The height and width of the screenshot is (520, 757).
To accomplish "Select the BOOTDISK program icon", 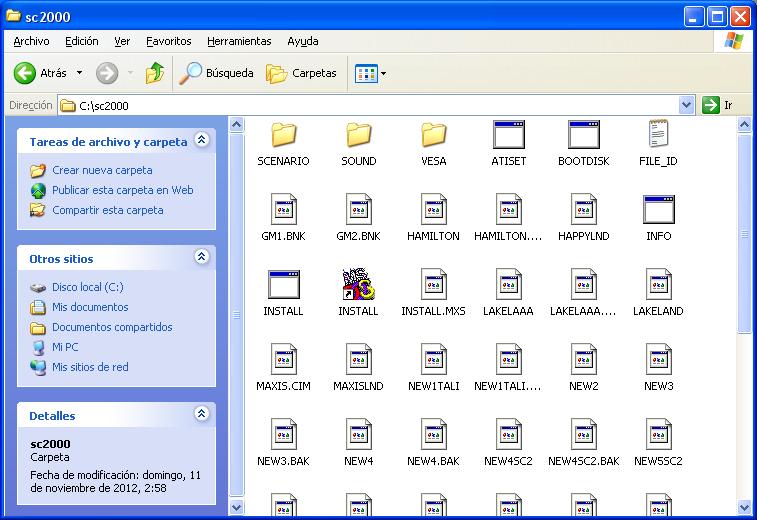I will (584, 135).
